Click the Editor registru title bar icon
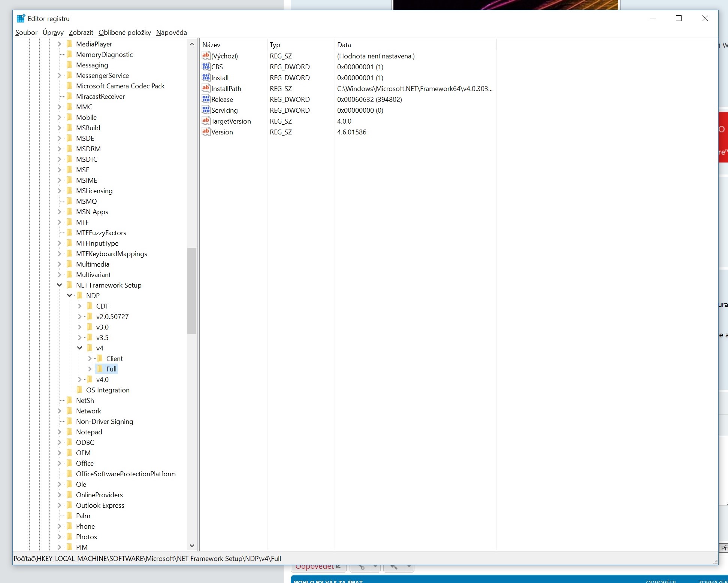Image resolution: width=728 pixels, height=583 pixels. (x=21, y=18)
